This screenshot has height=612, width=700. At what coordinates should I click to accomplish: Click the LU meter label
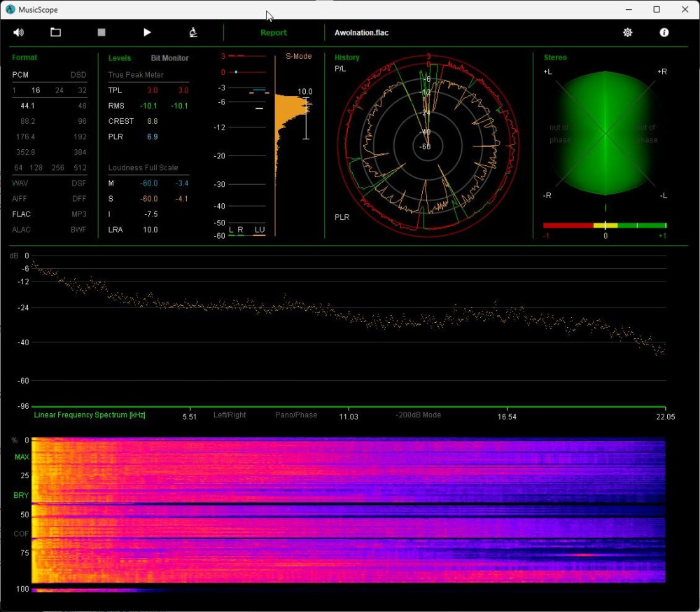[260, 230]
